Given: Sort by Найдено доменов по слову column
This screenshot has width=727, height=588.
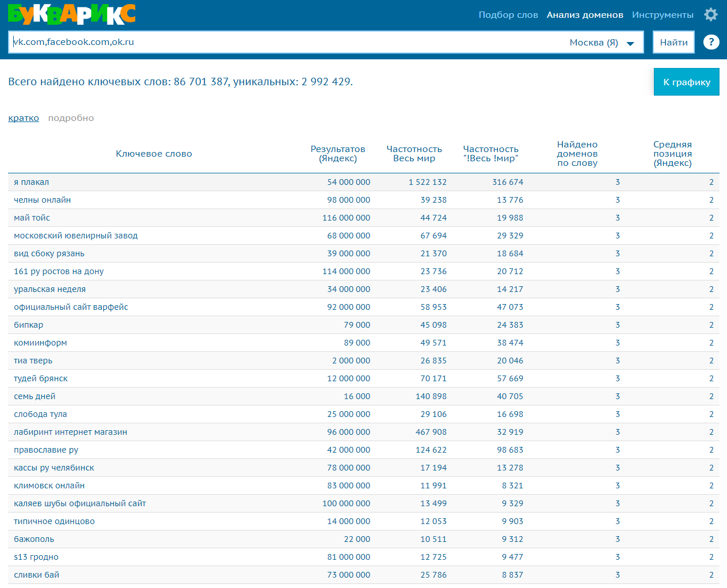Looking at the screenshot, I should (577, 154).
